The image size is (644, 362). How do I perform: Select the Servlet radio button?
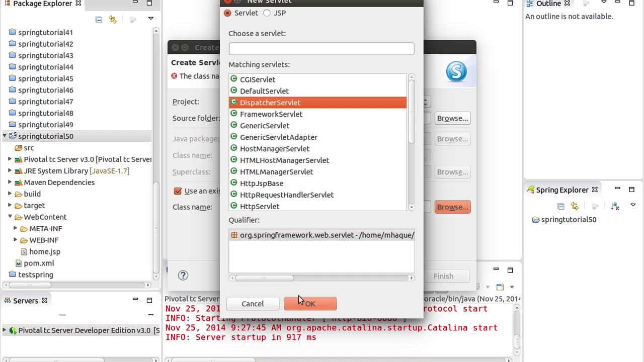point(227,13)
